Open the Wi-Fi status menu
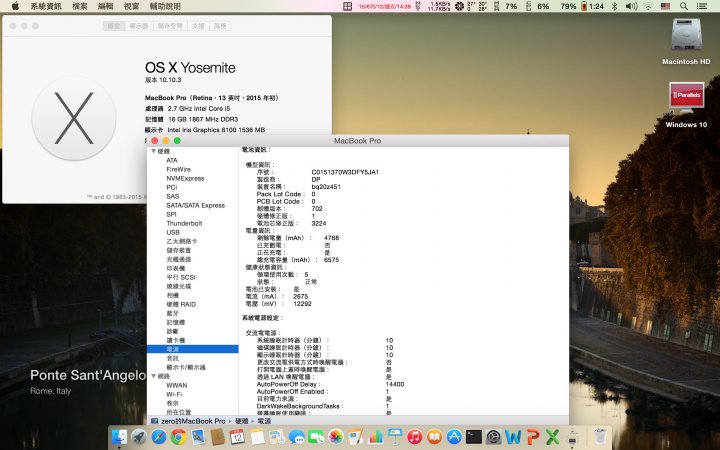The height and width of the screenshot is (450, 720). pyautogui.click(x=648, y=6)
